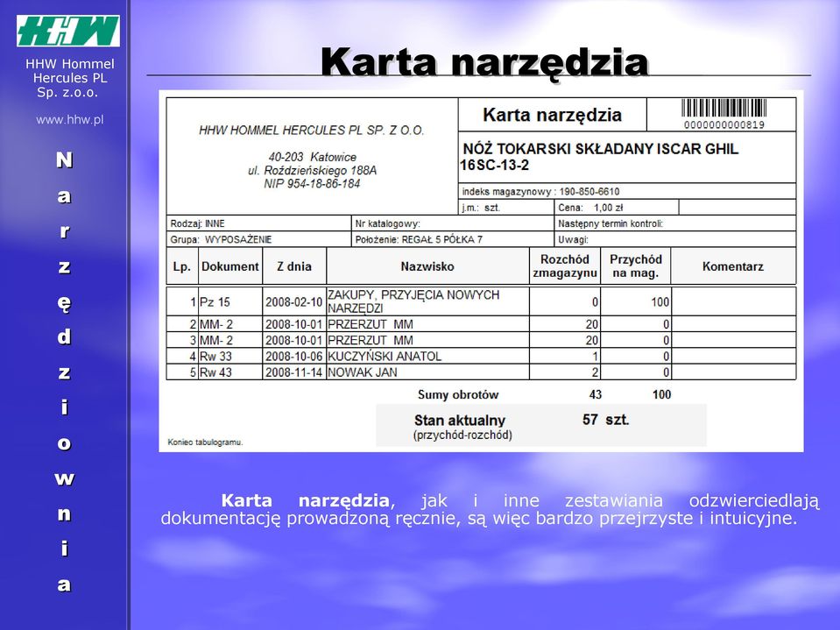The width and height of the screenshot is (840, 630).
Task: Click the address 'ul. Roździeńskiego 188A'
Action: coord(312,170)
